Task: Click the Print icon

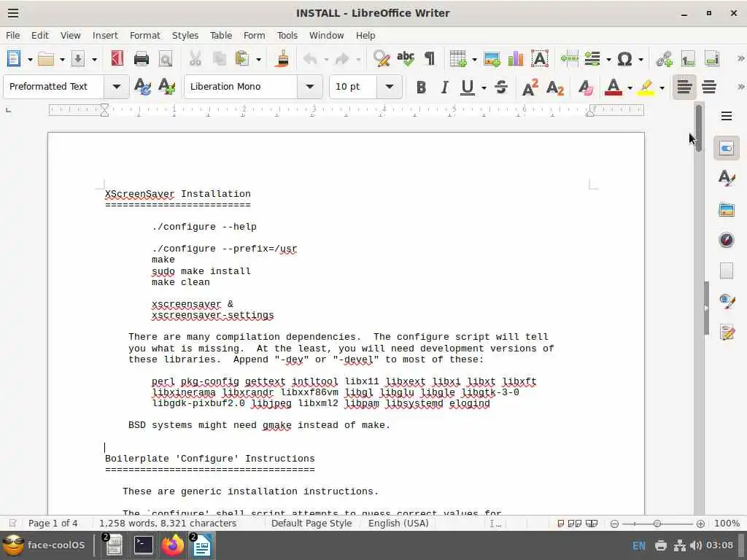Action: pos(142,59)
